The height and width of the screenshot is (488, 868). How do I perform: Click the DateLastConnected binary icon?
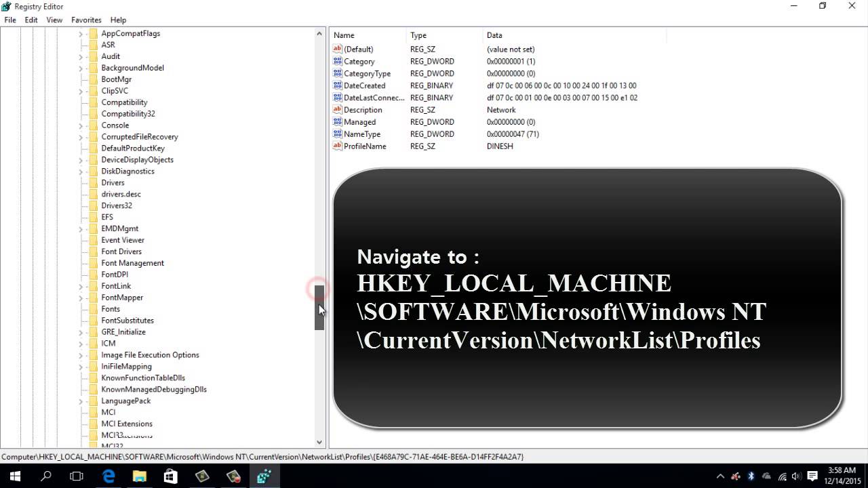coord(338,98)
